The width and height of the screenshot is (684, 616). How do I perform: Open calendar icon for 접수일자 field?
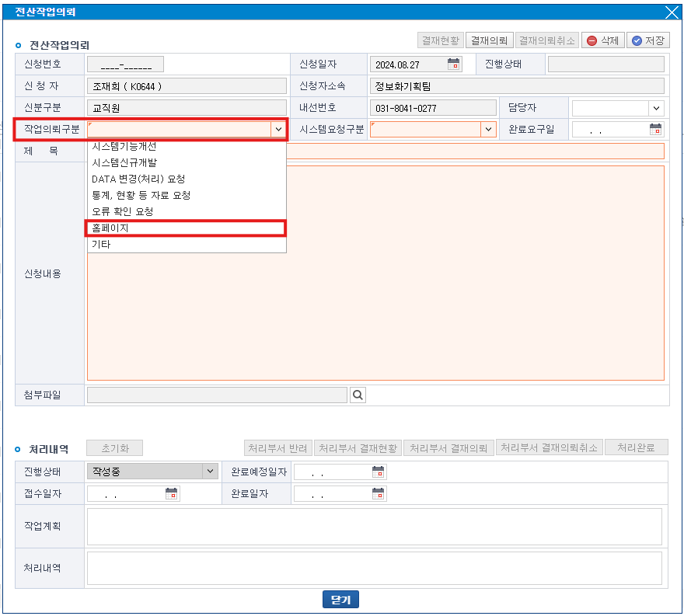click(x=172, y=493)
